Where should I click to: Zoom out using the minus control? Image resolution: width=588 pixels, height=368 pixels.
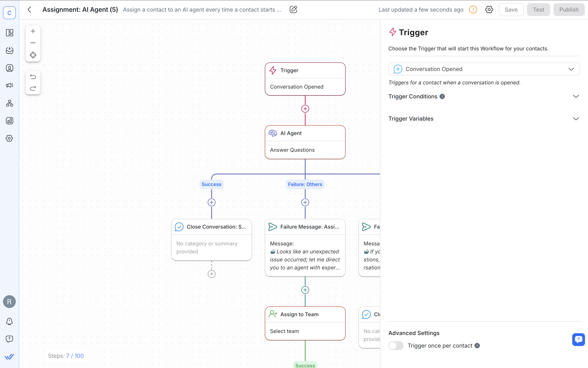33,43
